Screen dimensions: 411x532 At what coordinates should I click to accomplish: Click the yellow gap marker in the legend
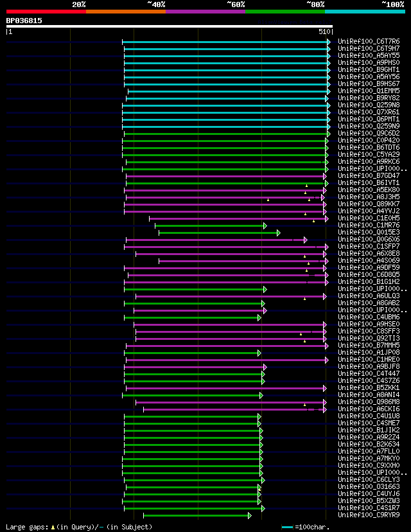[53, 528]
